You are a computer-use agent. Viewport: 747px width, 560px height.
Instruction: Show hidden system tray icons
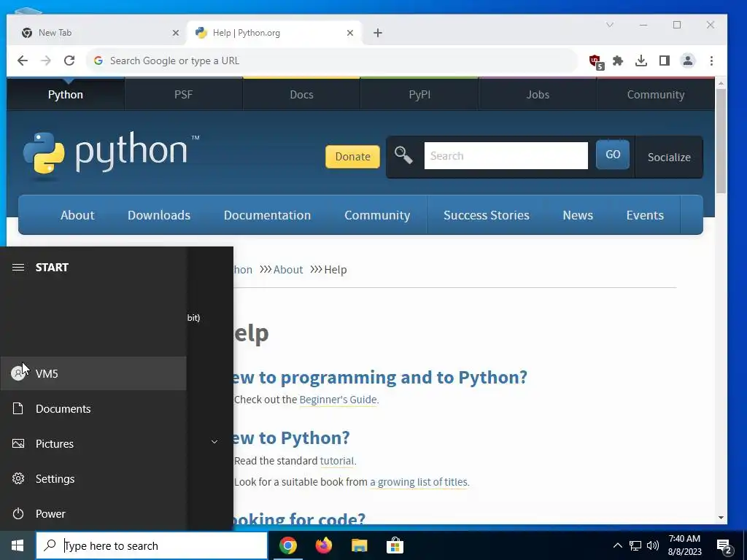[x=617, y=545]
